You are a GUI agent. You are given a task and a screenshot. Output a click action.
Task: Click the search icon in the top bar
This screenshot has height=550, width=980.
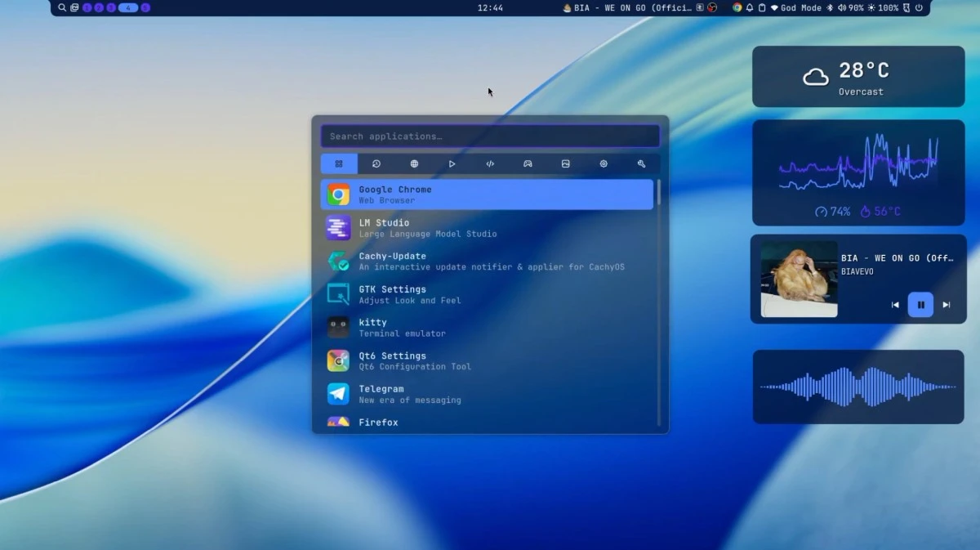click(x=62, y=7)
